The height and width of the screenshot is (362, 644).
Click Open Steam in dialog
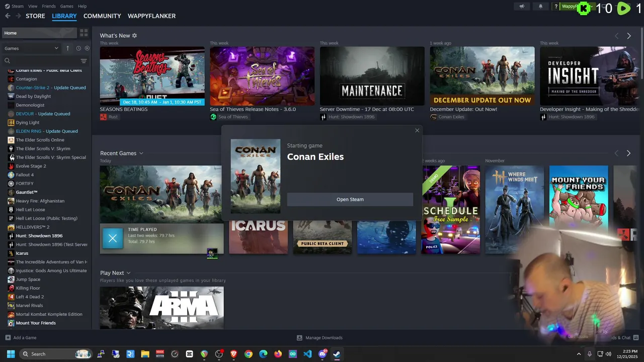click(x=350, y=200)
